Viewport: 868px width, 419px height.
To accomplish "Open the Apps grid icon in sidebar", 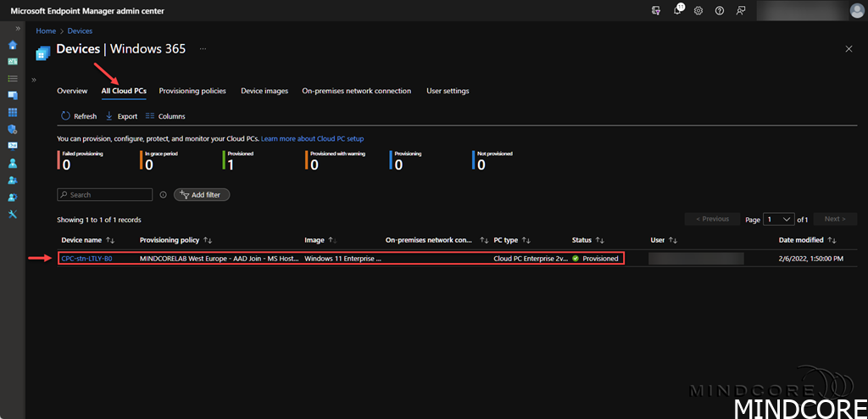I will (13, 112).
